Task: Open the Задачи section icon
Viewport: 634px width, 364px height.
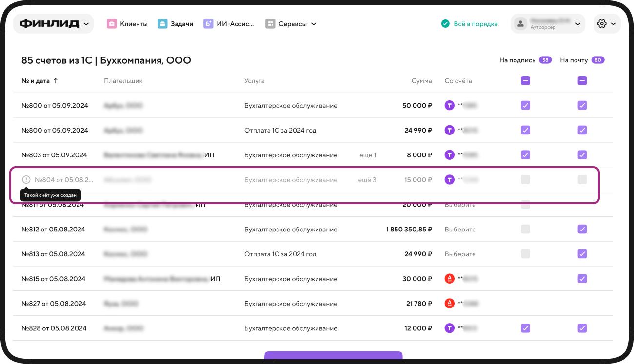Action: (x=162, y=24)
